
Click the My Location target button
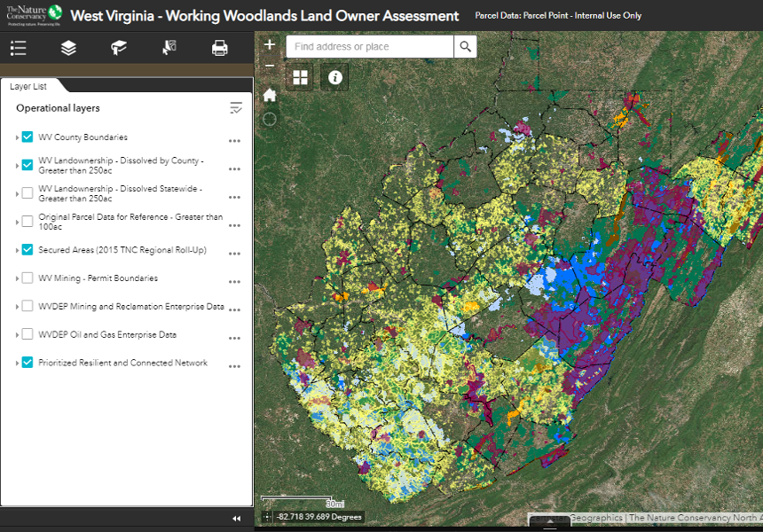coord(270,119)
